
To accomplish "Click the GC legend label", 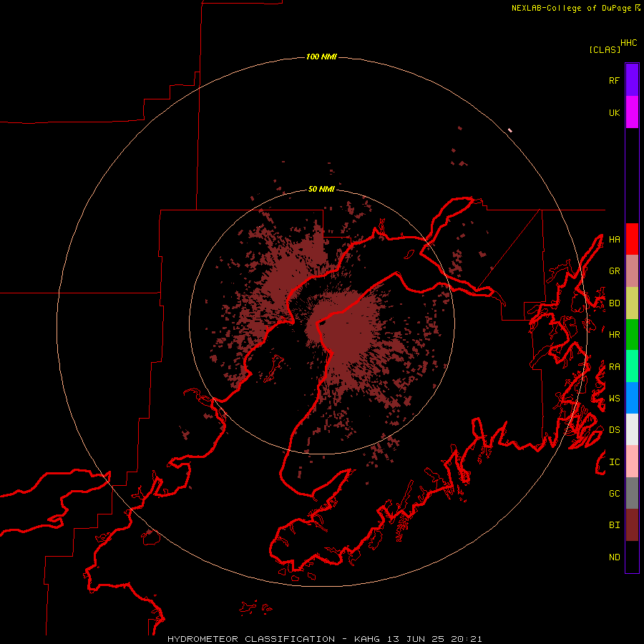I will [614, 494].
